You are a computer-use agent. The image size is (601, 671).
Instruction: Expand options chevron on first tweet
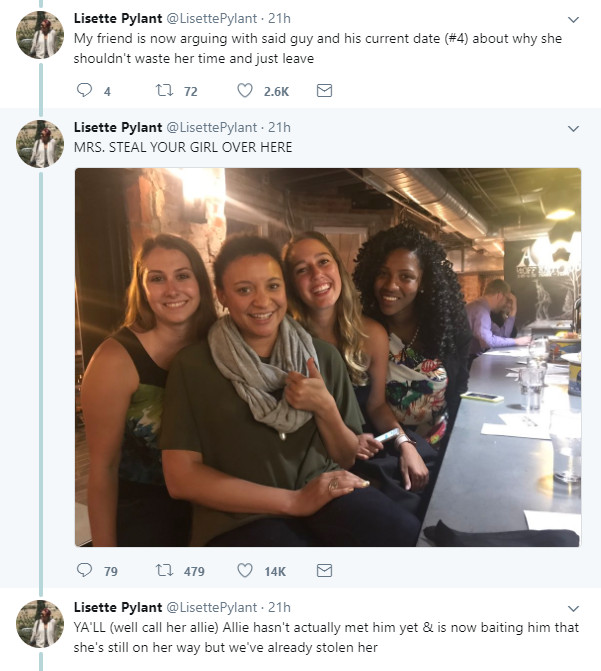pyautogui.click(x=573, y=19)
